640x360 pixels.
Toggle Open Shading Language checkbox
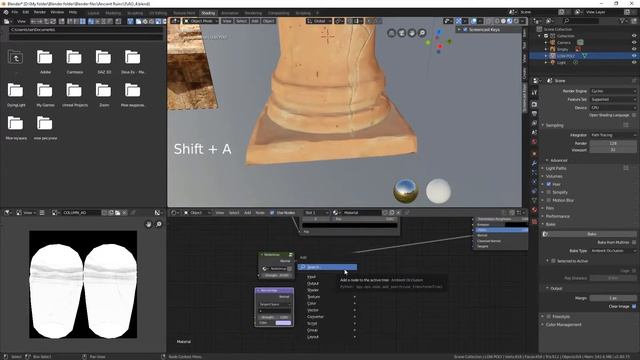tap(634, 115)
